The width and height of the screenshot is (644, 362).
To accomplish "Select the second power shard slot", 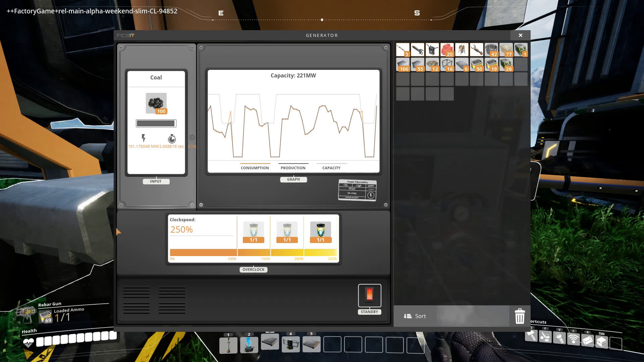I will coord(287,232).
